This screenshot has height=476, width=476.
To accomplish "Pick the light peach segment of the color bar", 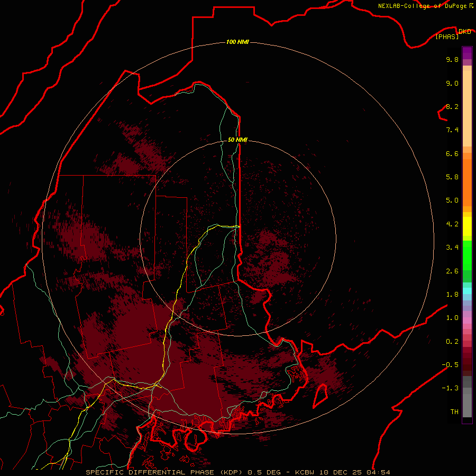I will (x=467, y=108).
